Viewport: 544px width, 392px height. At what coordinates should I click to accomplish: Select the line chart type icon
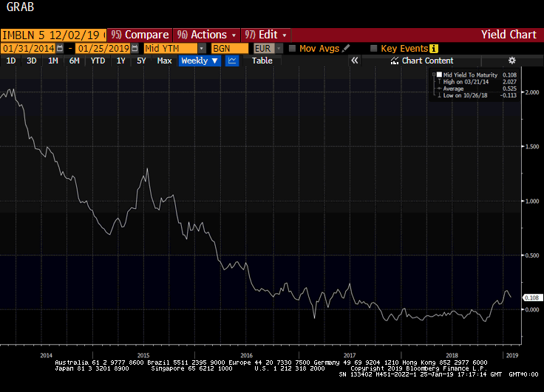[232, 61]
